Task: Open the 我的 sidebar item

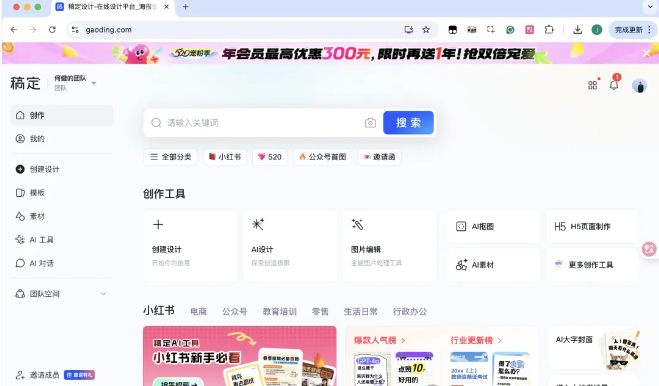Action: [62, 139]
